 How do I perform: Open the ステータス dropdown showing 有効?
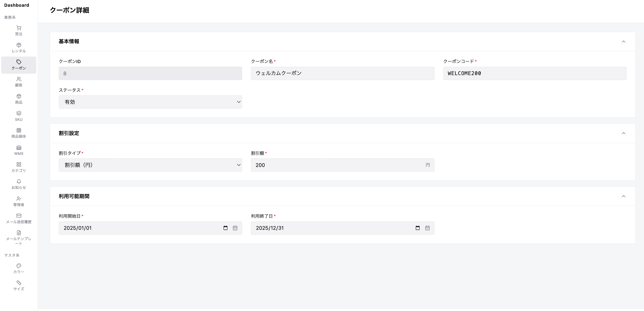(x=150, y=102)
